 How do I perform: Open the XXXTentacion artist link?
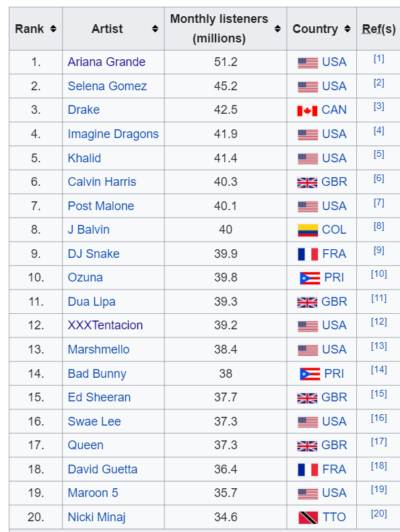pos(105,325)
